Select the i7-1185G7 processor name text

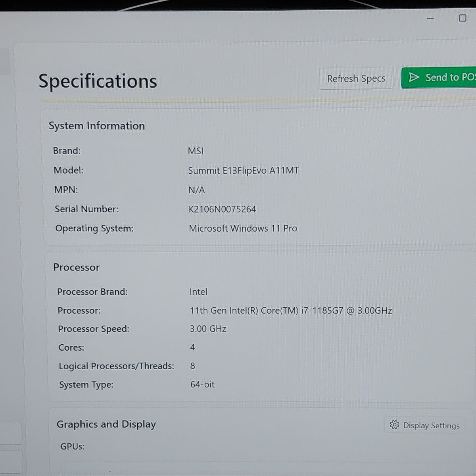[291, 310]
